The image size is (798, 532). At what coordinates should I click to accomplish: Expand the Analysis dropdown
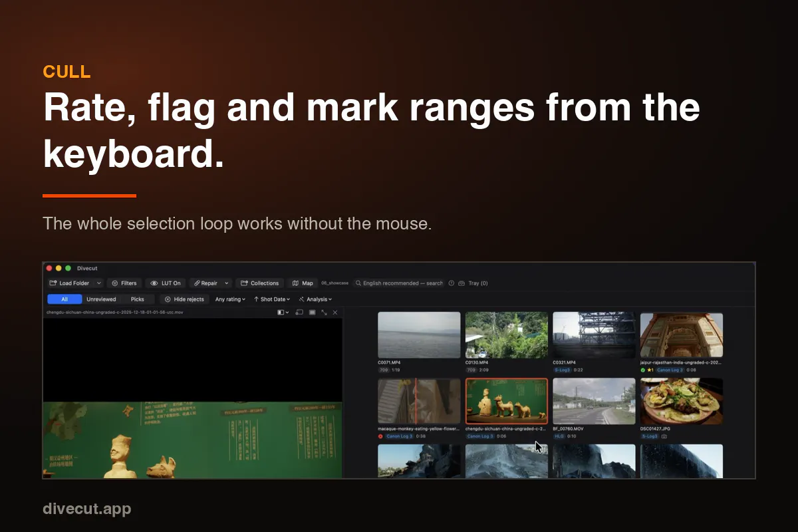(315, 299)
